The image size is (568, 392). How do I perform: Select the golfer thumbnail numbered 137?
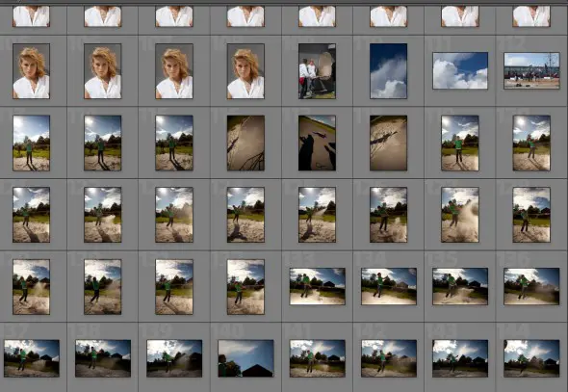[x=32, y=358]
